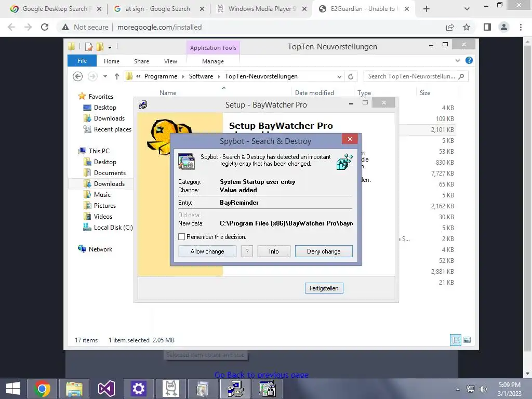Open Windows Start button

13,389
